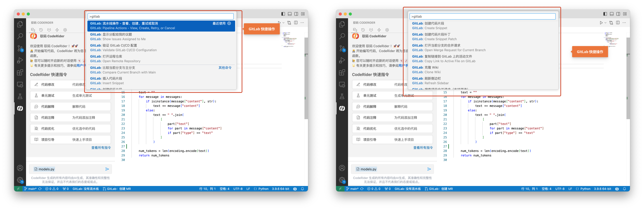The height and width of the screenshot is (210, 644).
Task: Click editor vertical scrollbar in left window
Action: (x=306, y=78)
